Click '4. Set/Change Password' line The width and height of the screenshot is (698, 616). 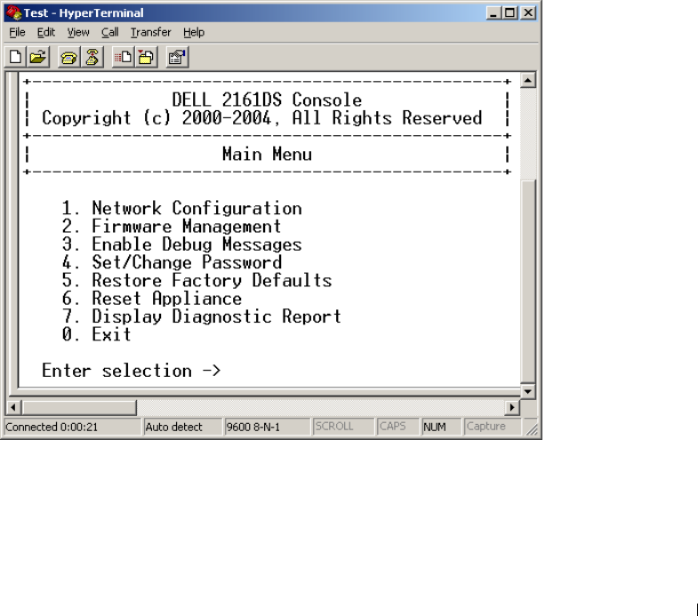172,262
